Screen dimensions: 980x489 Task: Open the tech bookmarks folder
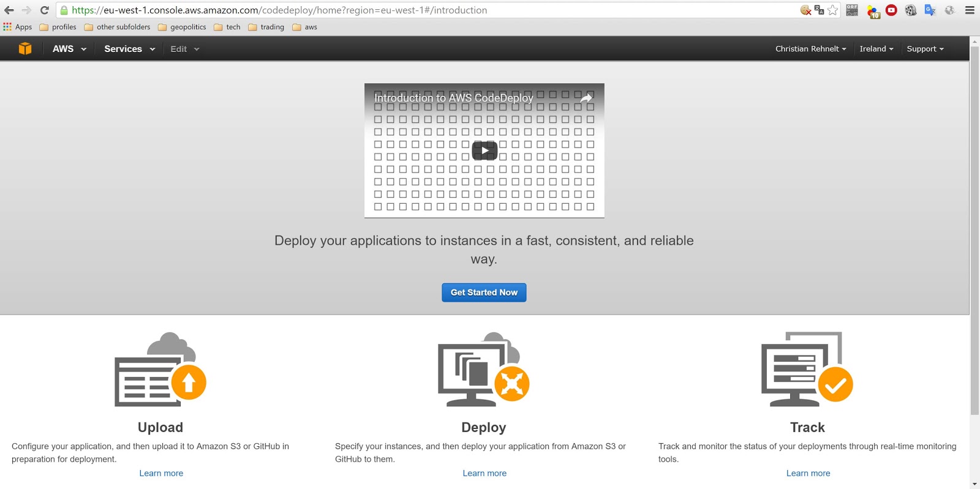tap(227, 27)
